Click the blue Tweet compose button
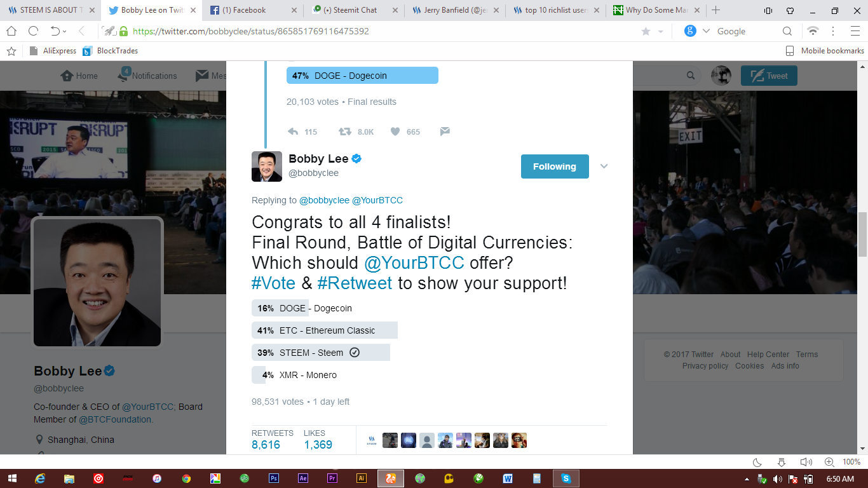The height and width of the screenshot is (488, 868). tap(769, 76)
